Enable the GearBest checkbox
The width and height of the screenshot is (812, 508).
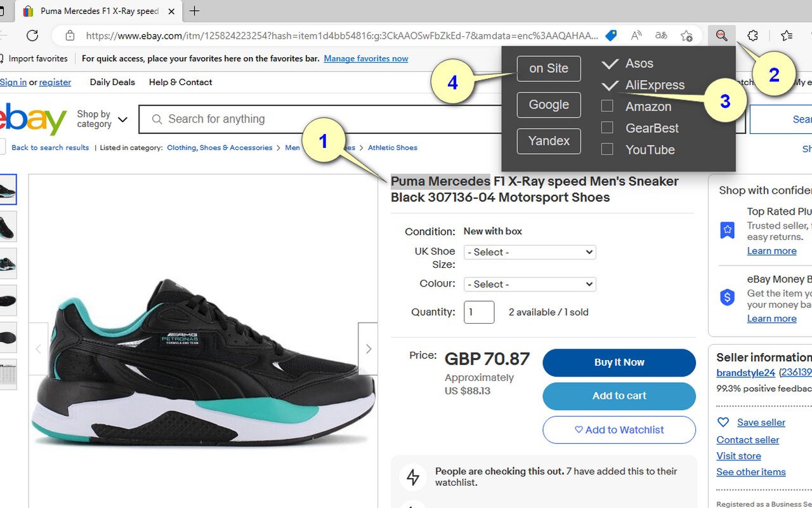tap(607, 128)
